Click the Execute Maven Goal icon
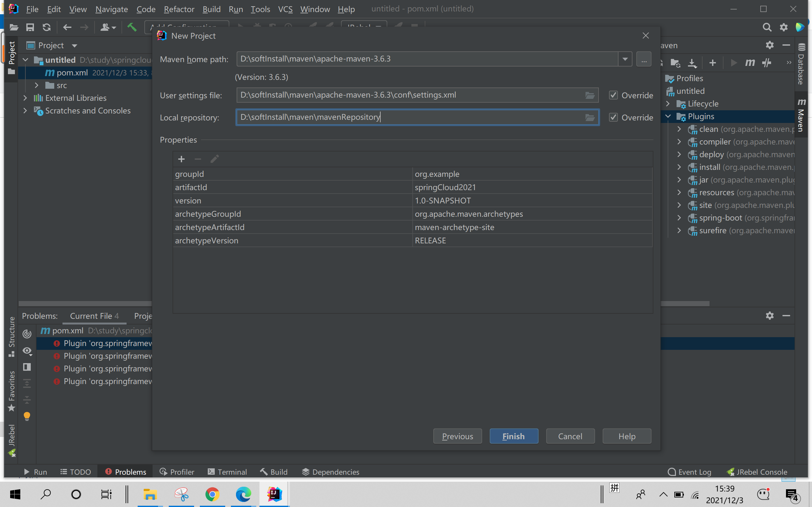This screenshot has height=507, width=812. tap(750, 63)
